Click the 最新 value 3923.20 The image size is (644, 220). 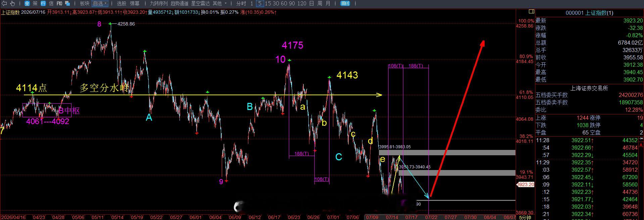point(633,21)
